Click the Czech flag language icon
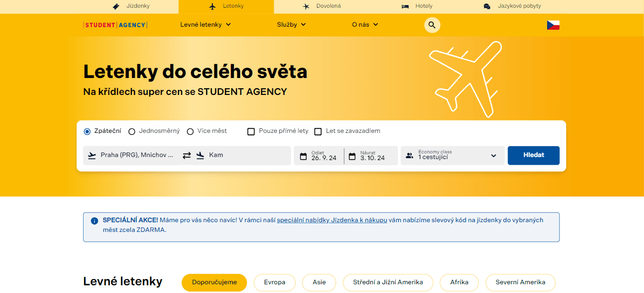644x293 pixels. [553, 25]
